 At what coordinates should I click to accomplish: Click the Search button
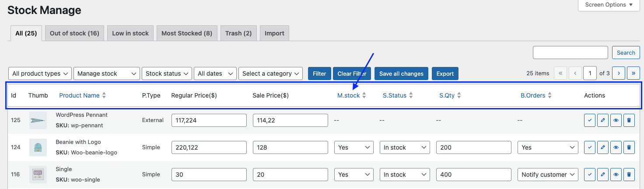tap(626, 52)
